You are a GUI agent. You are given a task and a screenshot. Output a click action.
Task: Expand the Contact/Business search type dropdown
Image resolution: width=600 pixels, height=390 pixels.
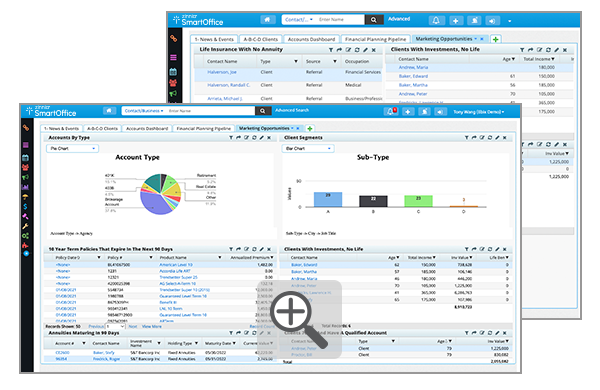click(x=144, y=111)
